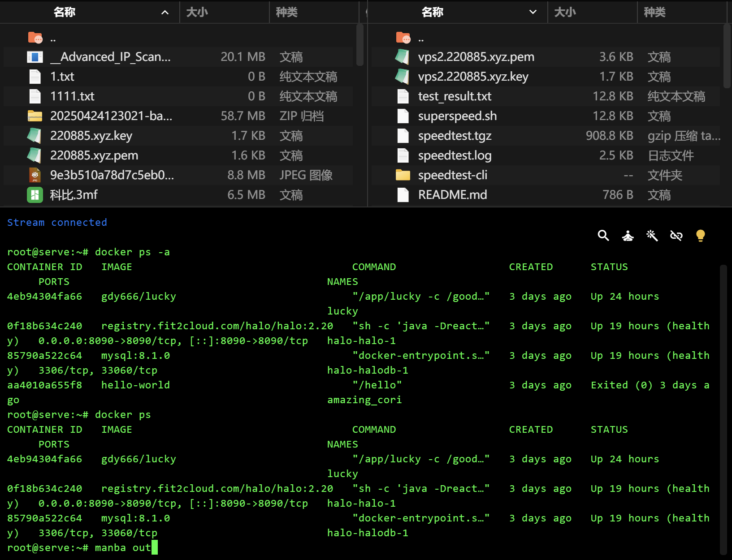This screenshot has height=560, width=732.
Task: Select the 1111.txt file name
Action: click(72, 96)
